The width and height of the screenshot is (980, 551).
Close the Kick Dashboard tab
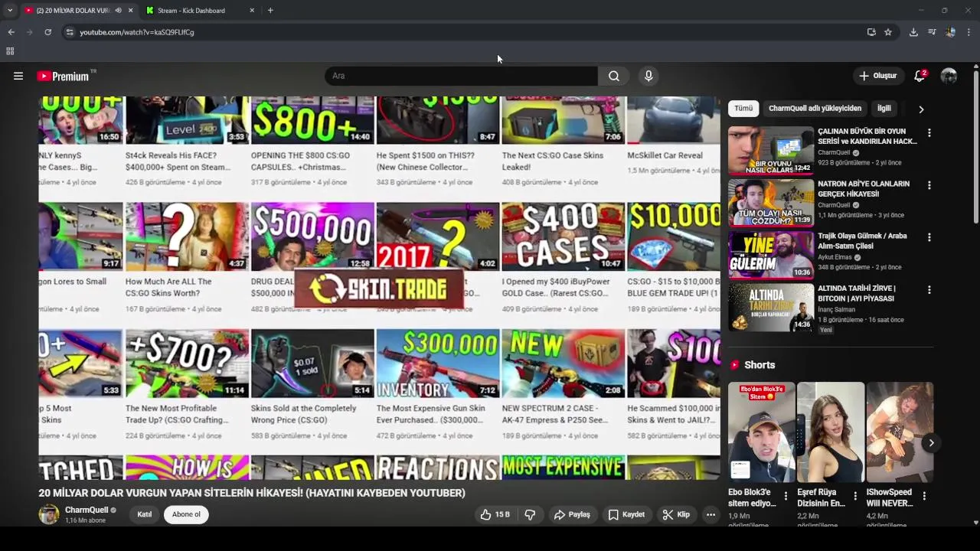[x=252, y=11]
